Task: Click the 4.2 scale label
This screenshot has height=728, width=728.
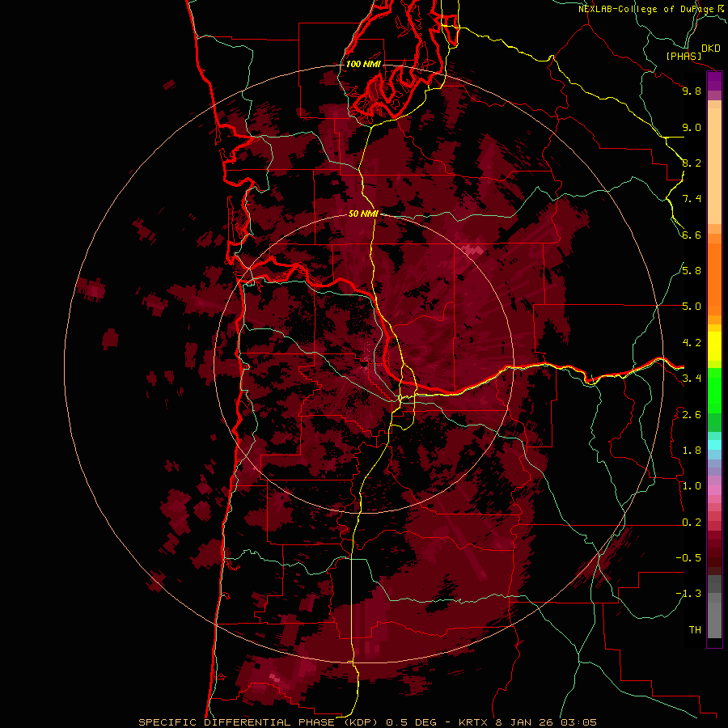Action: (692, 343)
